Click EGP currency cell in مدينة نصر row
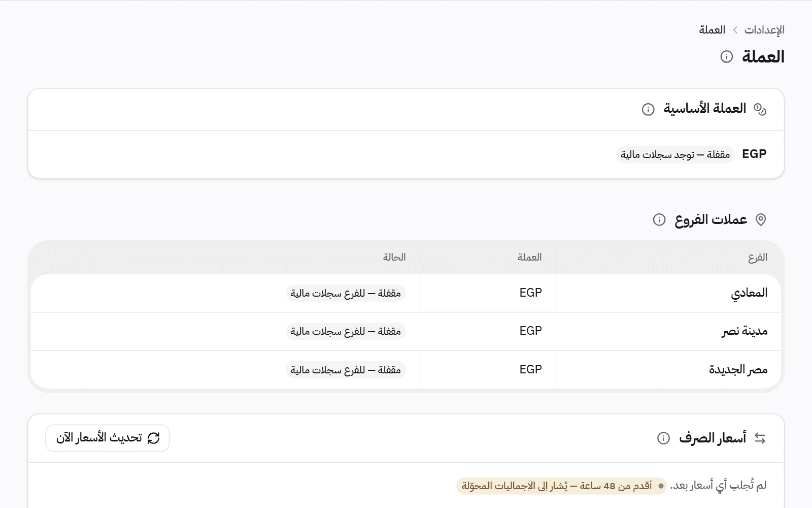Image resolution: width=812 pixels, height=508 pixels. coord(531,331)
